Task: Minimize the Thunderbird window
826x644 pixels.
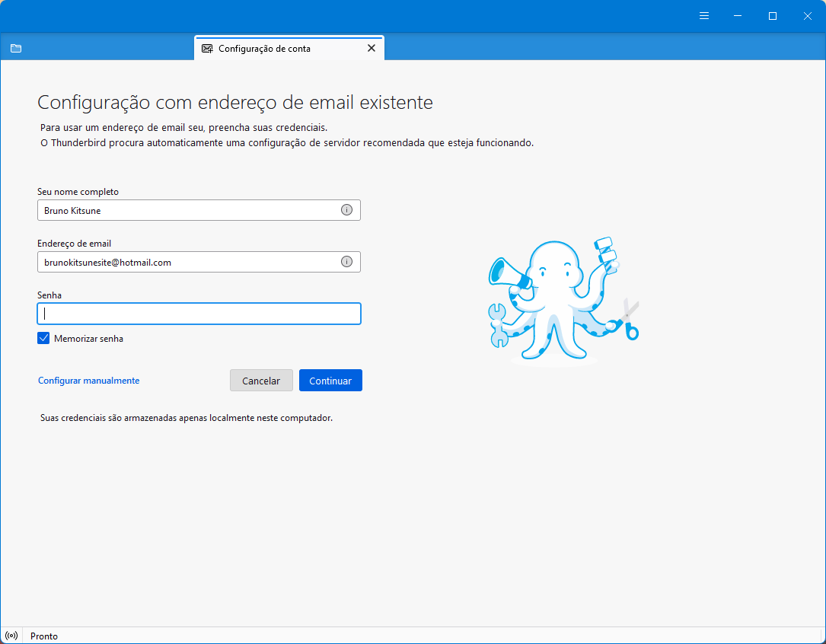Action: [x=738, y=16]
